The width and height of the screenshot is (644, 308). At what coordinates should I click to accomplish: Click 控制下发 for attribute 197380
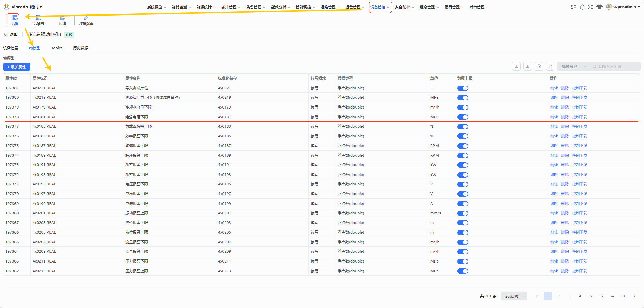579,97
